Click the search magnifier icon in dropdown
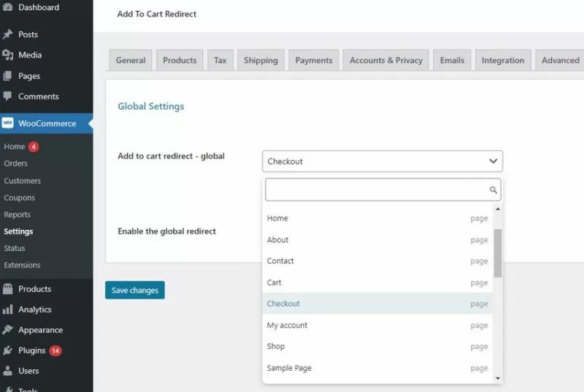The image size is (584, 392). pos(493,190)
